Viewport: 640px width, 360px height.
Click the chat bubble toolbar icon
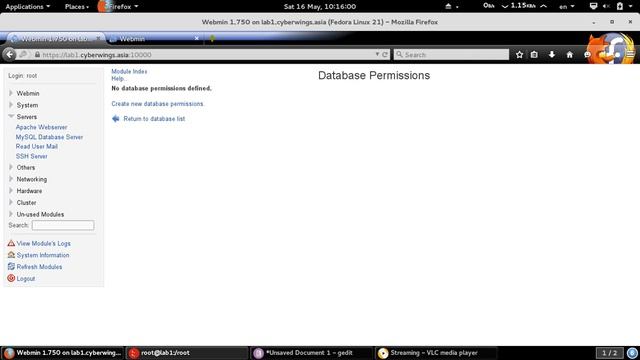pyautogui.click(x=587, y=54)
